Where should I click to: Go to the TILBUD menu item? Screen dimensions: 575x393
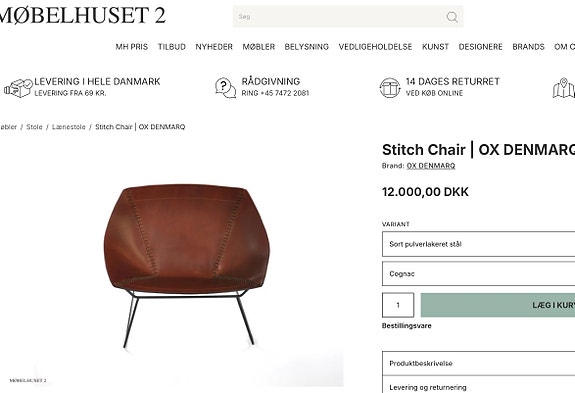172,47
